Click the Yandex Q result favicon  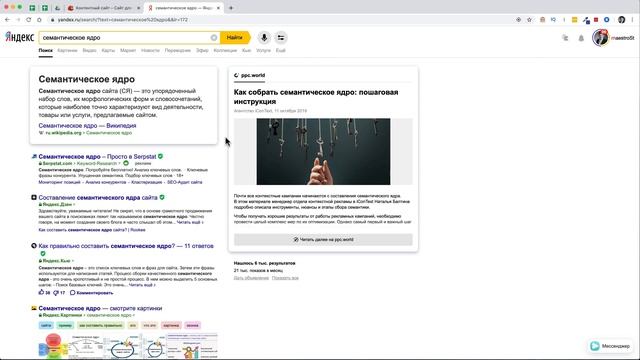click(x=34, y=246)
